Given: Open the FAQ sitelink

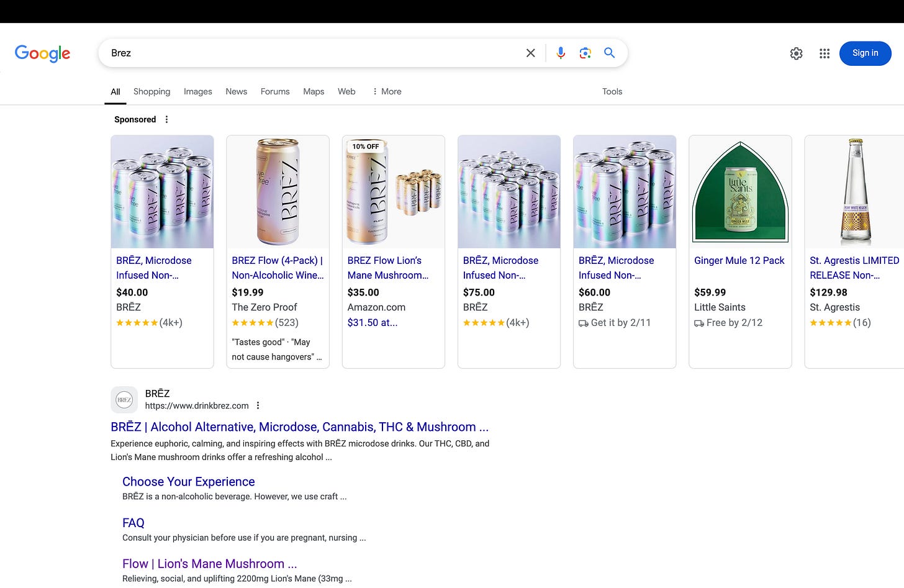Looking at the screenshot, I should [133, 523].
